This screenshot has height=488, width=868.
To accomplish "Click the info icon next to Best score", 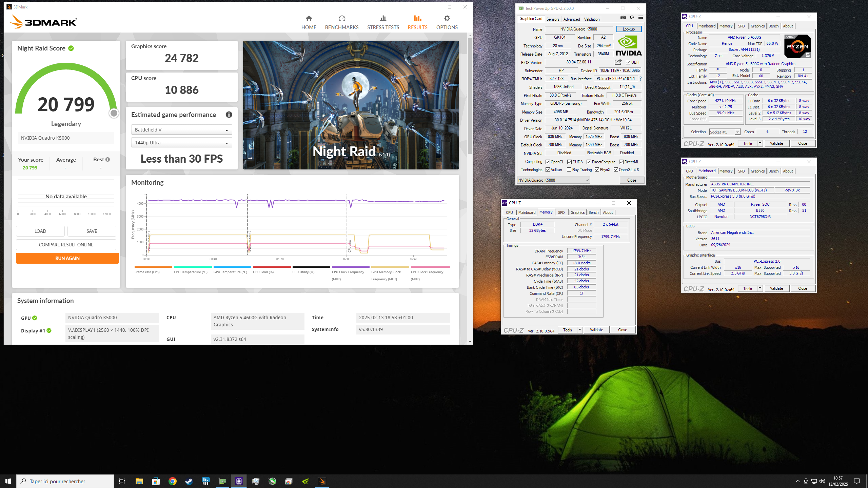I will (107, 159).
